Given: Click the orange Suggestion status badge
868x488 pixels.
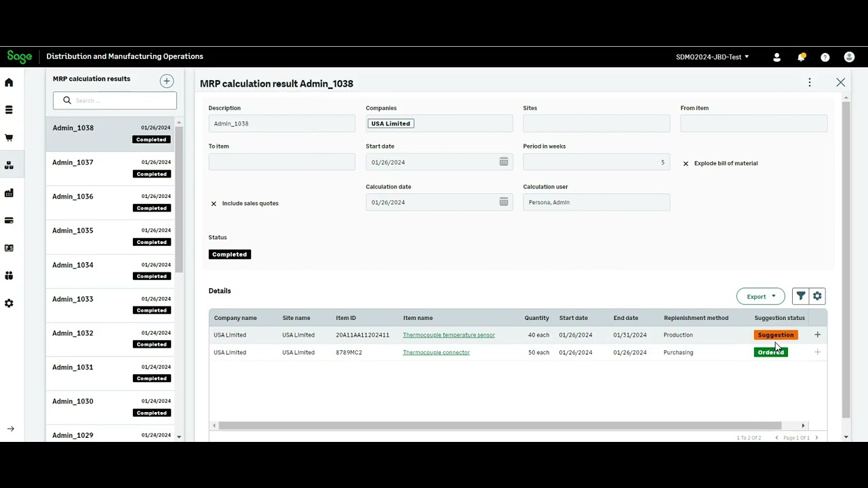Looking at the screenshot, I should [775, 335].
